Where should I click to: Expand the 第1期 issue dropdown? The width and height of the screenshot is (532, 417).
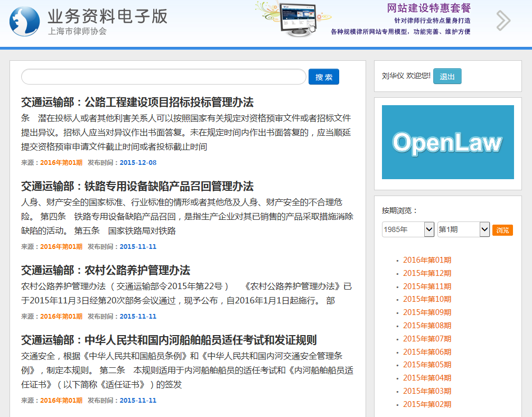click(463, 229)
